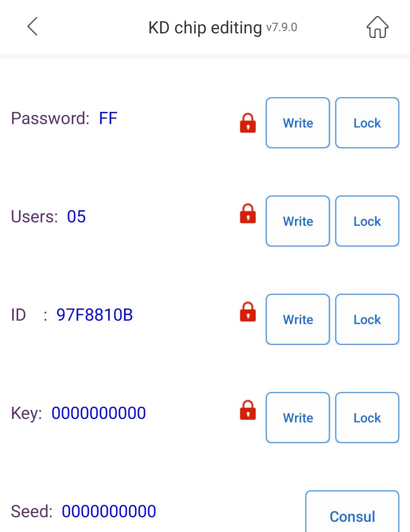
Task: Tap the red lock icon in Key row
Action: [248, 410]
